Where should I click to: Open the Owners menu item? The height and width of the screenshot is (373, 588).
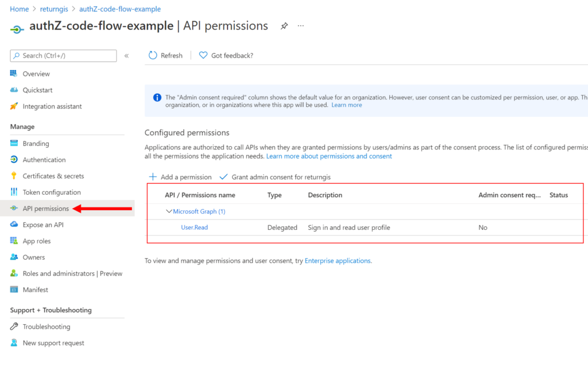point(34,257)
